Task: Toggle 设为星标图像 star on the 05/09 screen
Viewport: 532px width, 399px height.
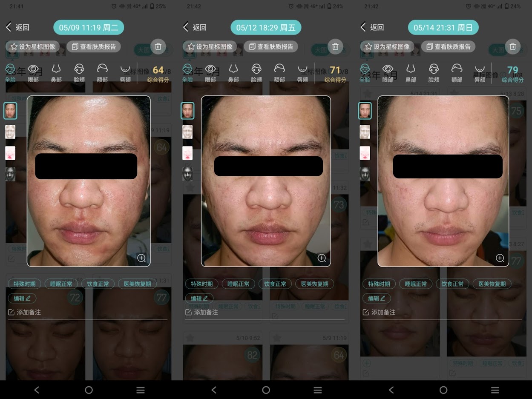Action: tap(33, 46)
